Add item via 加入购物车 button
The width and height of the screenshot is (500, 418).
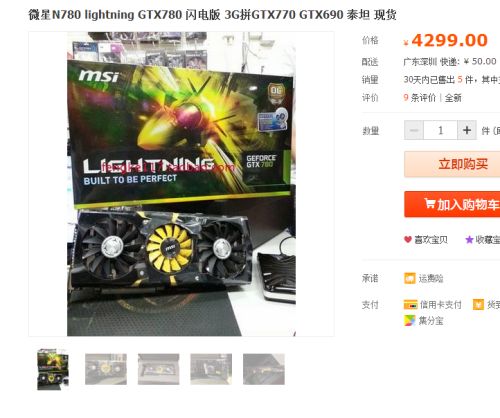click(x=452, y=204)
